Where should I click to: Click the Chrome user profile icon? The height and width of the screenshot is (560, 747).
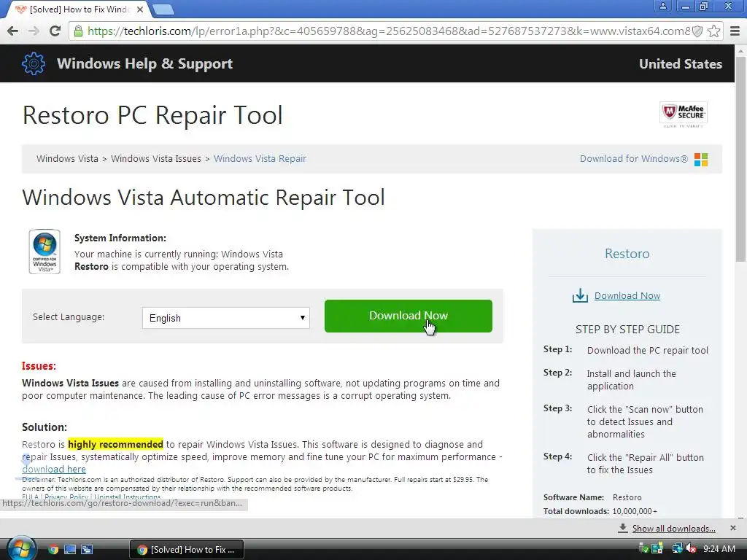662,6
